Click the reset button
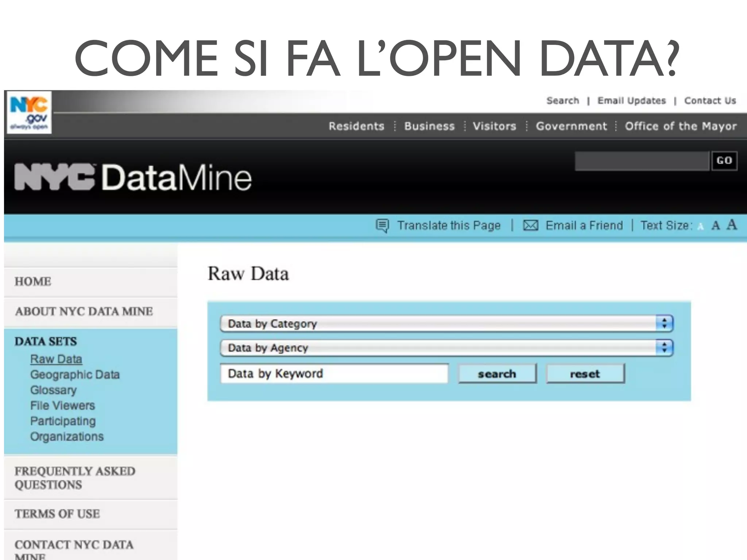 [x=585, y=374]
